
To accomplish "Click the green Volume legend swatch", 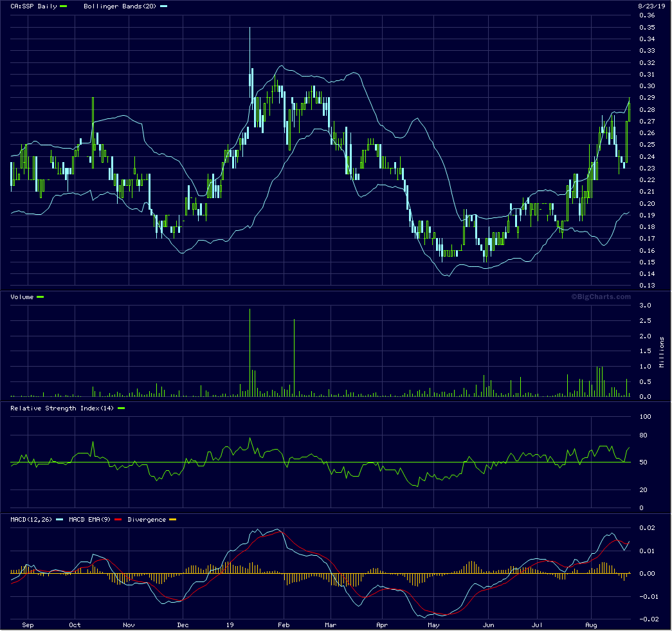I will (41, 297).
